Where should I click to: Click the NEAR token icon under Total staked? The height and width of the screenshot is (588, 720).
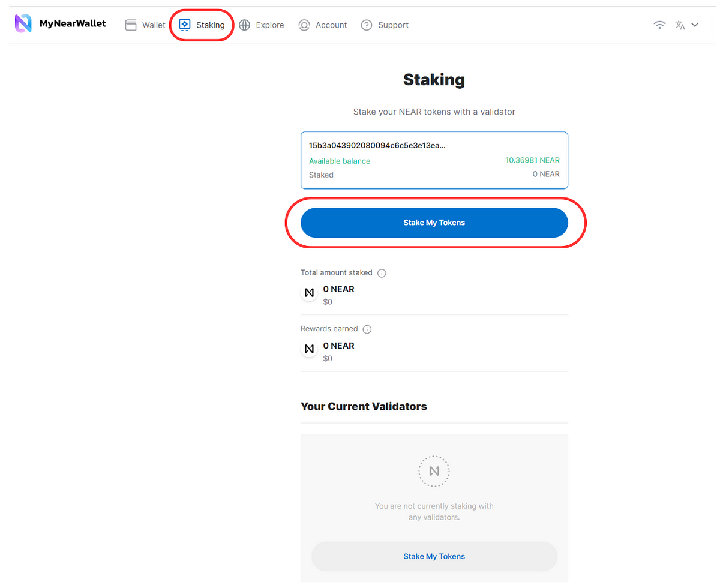(x=310, y=293)
